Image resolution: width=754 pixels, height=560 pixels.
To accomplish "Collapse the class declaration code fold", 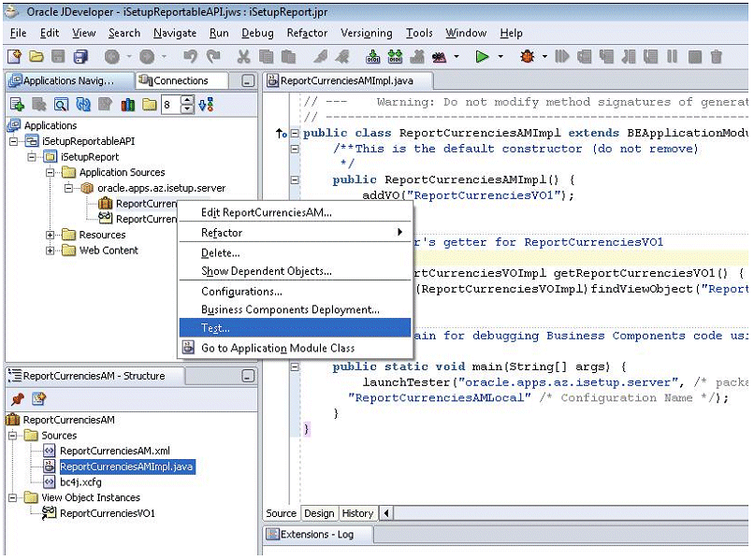I will pyautogui.click(x=295, y=133).
